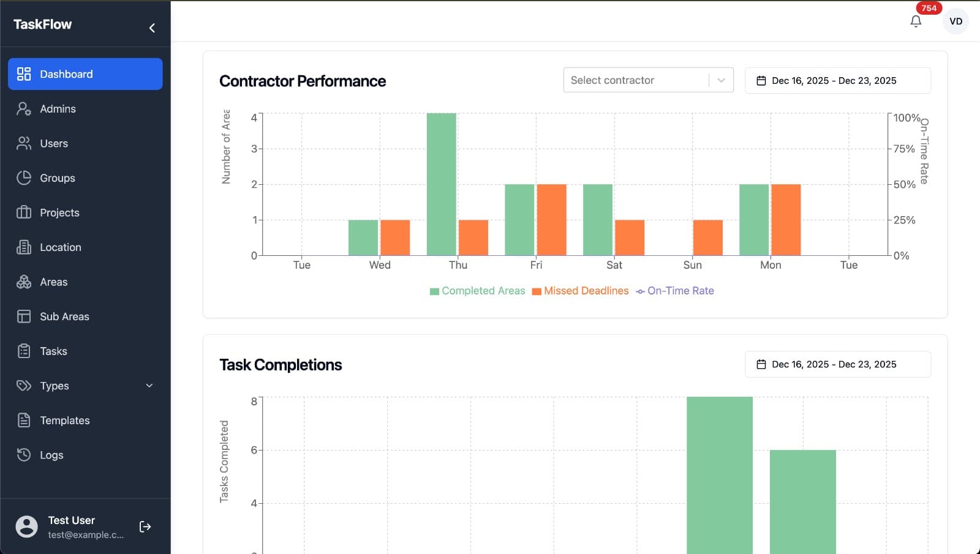Toggle On-Time Rate series in legend

(x=675, y=291)
